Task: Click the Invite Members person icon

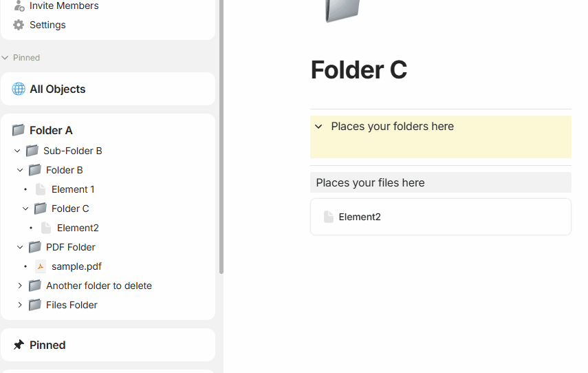Action: (19, 6)
